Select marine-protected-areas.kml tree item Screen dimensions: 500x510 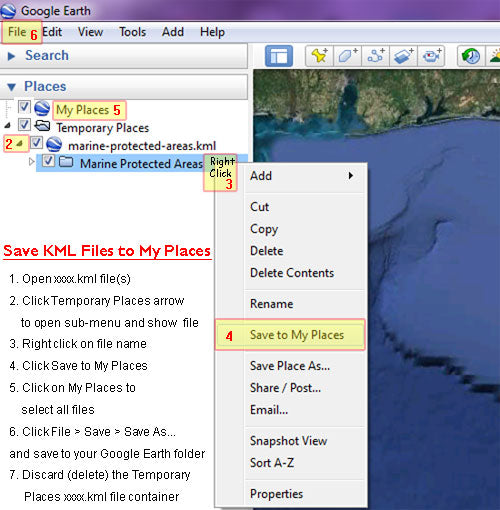(x=142, y=146)
